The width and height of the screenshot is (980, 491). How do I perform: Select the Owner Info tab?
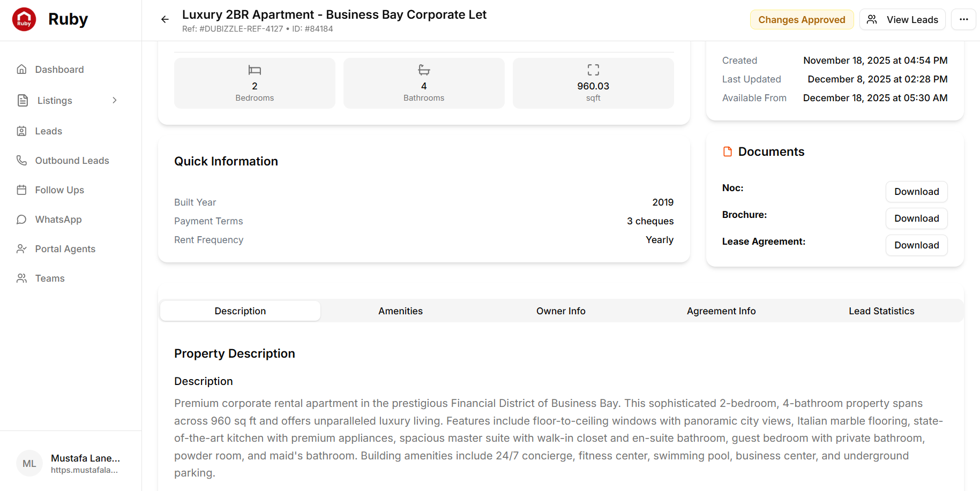[x=560, y=311]
